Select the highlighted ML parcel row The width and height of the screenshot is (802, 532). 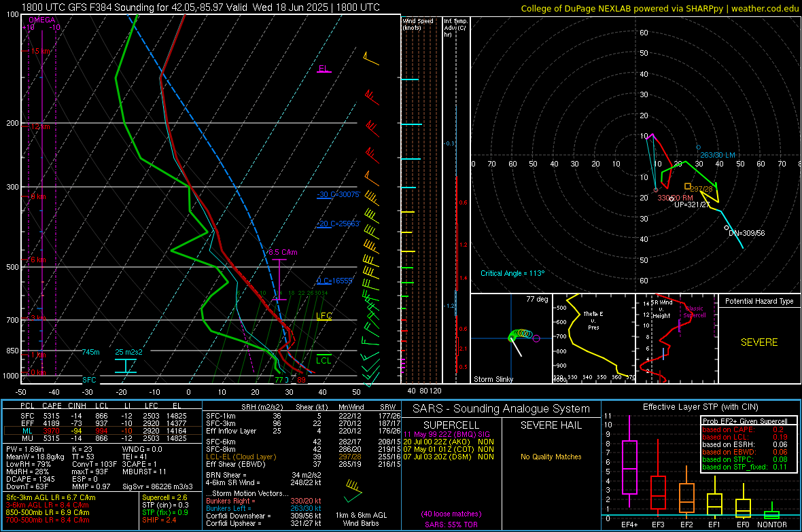click(x=103, y=431)
